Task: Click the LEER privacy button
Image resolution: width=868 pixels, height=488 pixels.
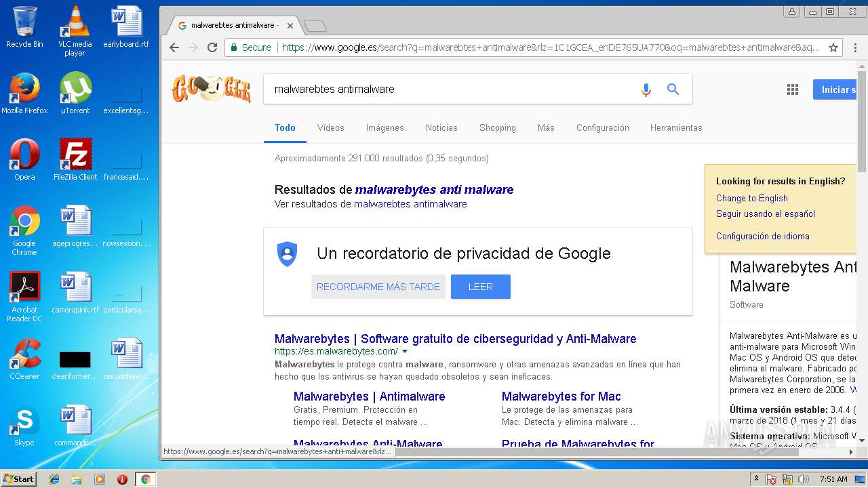Action: [x=481, y=287]
